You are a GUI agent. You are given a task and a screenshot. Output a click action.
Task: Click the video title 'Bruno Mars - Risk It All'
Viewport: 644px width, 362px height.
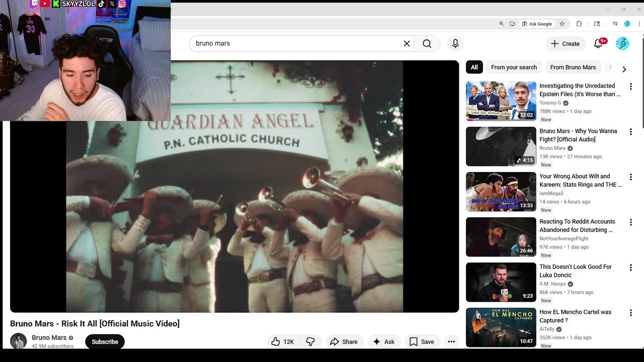coord(95,323)
